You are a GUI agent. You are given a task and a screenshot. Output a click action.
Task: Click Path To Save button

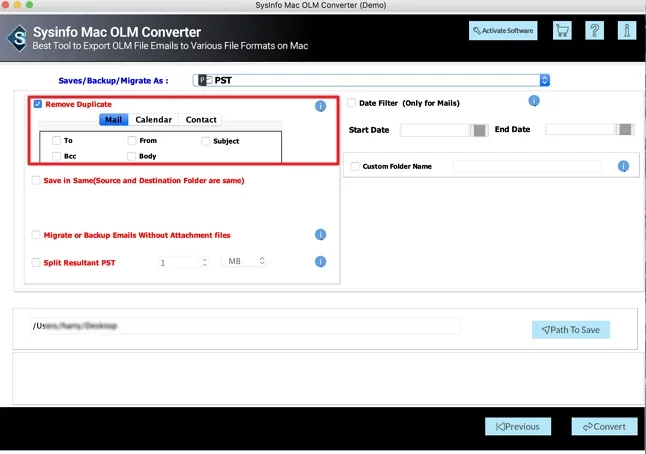(x=570, y=330)
